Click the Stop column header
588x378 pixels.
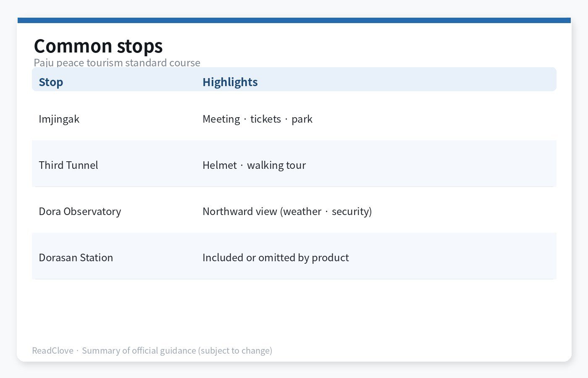(x=51, y=82)
